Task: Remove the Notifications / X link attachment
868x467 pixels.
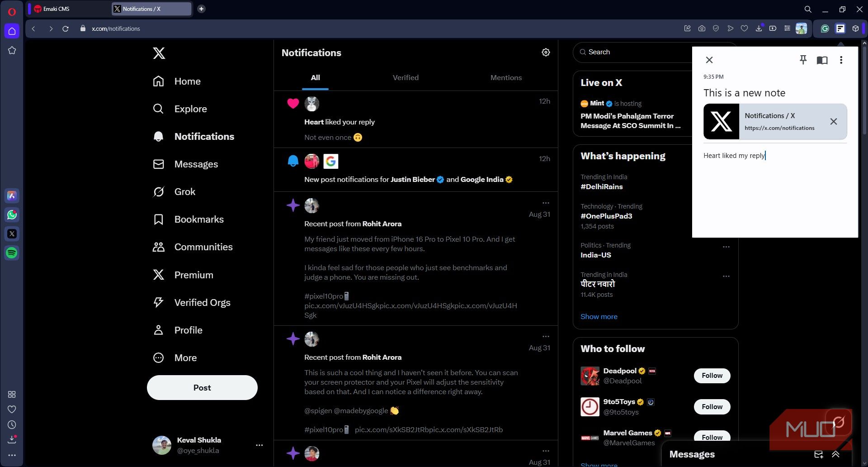Action: (834, 121)
